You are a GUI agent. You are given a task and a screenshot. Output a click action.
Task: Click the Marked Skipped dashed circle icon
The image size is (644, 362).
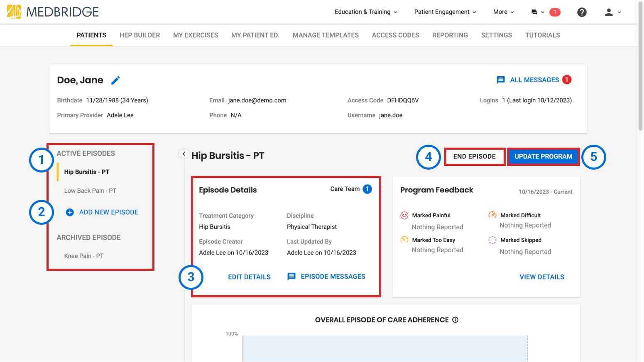click(492, 240)
